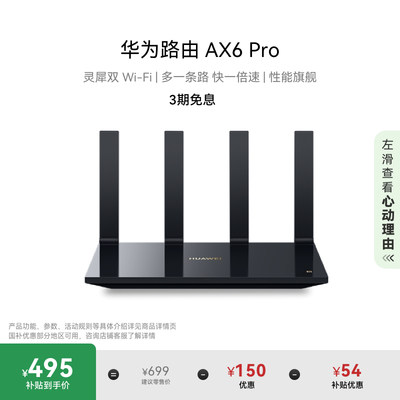Screen dimensions: 400x400
Task: Click the ¥699 建议零售价 price
Action: (155, 375)
